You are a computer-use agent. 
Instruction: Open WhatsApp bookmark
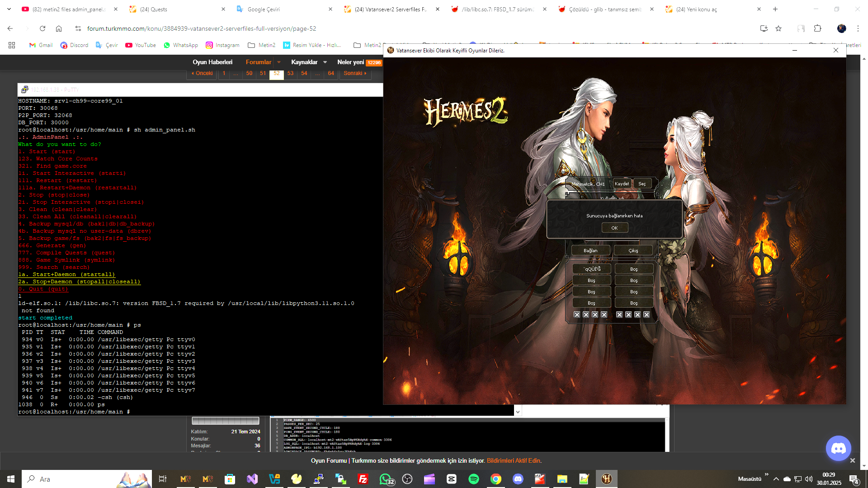[x=181, y=45]
